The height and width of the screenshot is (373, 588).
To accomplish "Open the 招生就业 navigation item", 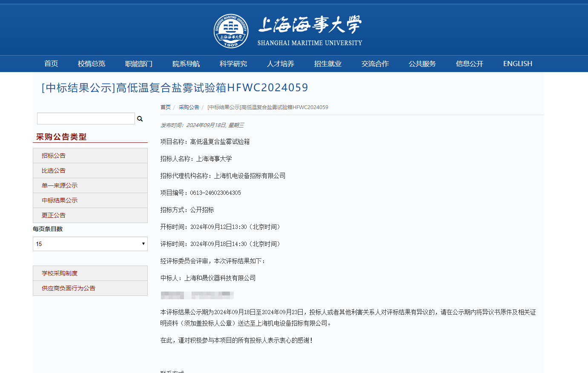I will pos(328,64).
